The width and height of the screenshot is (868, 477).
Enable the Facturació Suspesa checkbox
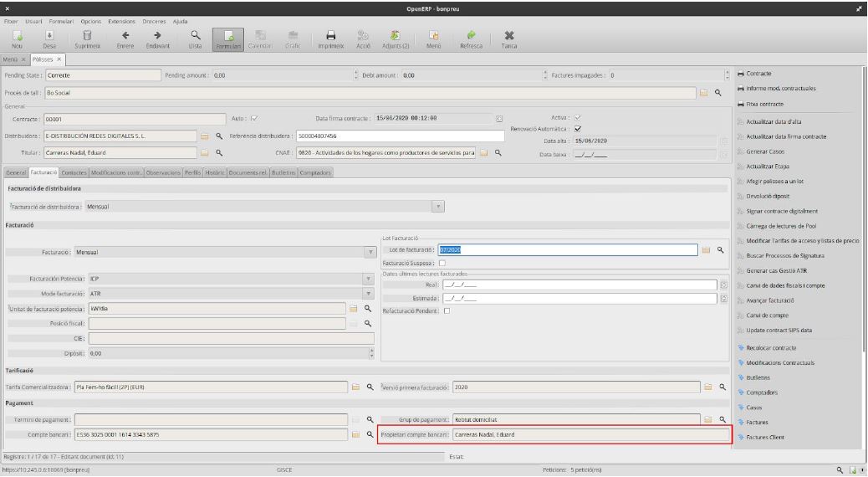tap(442, 263)
